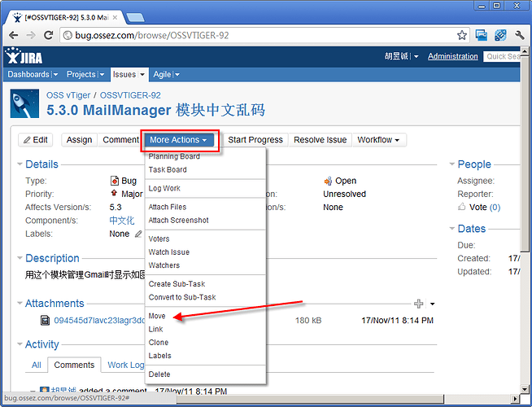This screenshot has height=407, width=532.
Task: Click the Start Progress button
Action: [255, 140]
